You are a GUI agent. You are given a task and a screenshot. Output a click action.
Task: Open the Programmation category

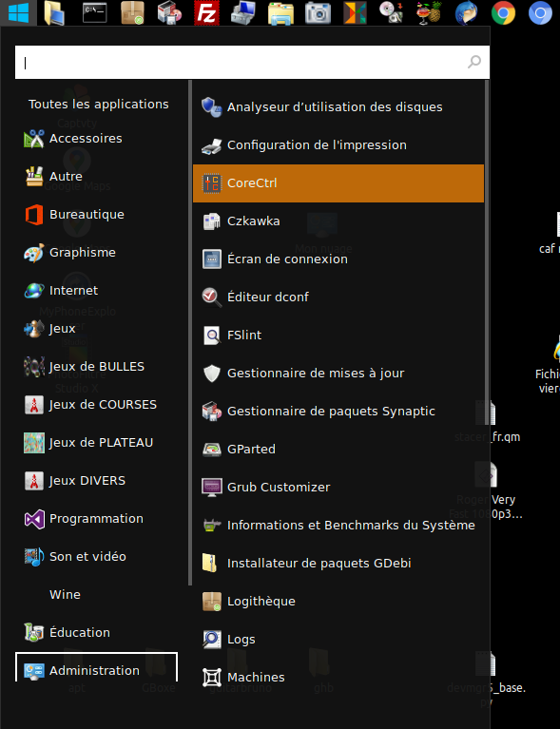click(96, 519)
